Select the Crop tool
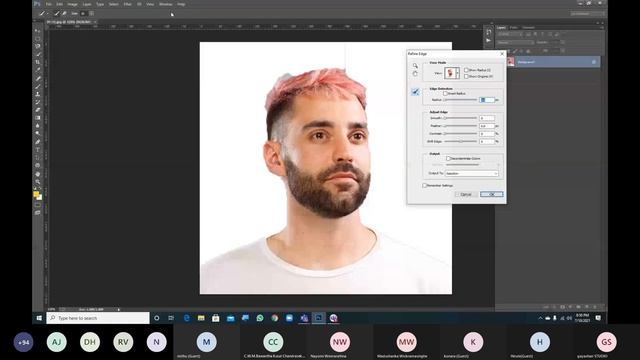Viewport: 640px width, 360px height. point(38,62)
